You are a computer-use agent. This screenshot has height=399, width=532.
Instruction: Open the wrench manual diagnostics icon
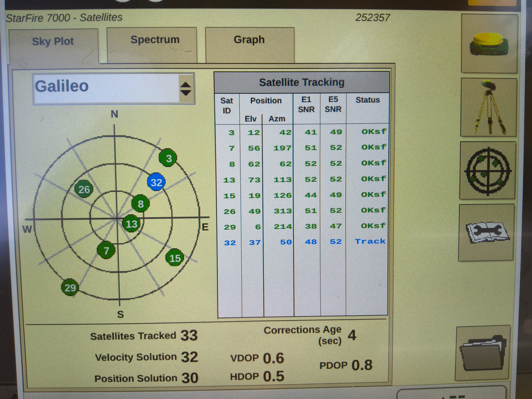[486, 233]
